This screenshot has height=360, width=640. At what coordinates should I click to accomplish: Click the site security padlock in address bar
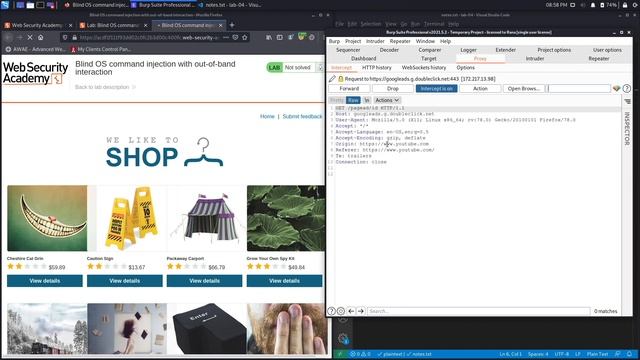[74, 37]
